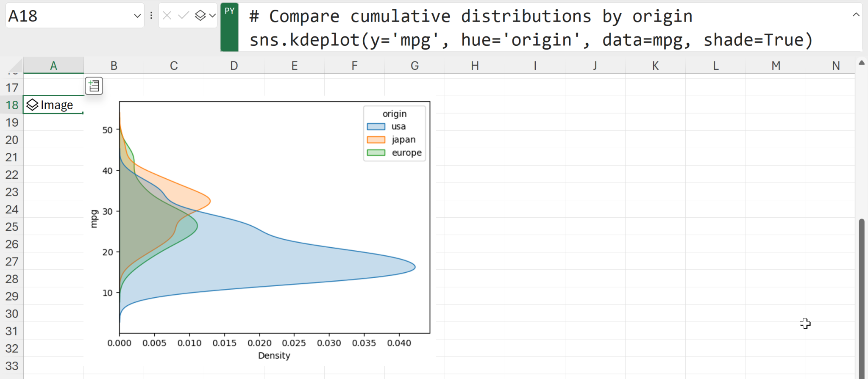The width and height of the screenshot is (868, 379).
Task: Select row 28 header
Action: click(x=12, y=278)
